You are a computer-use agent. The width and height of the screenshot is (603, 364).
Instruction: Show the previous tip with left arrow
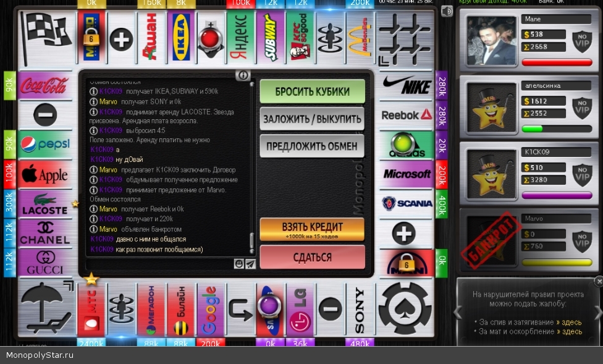point(458,312)
